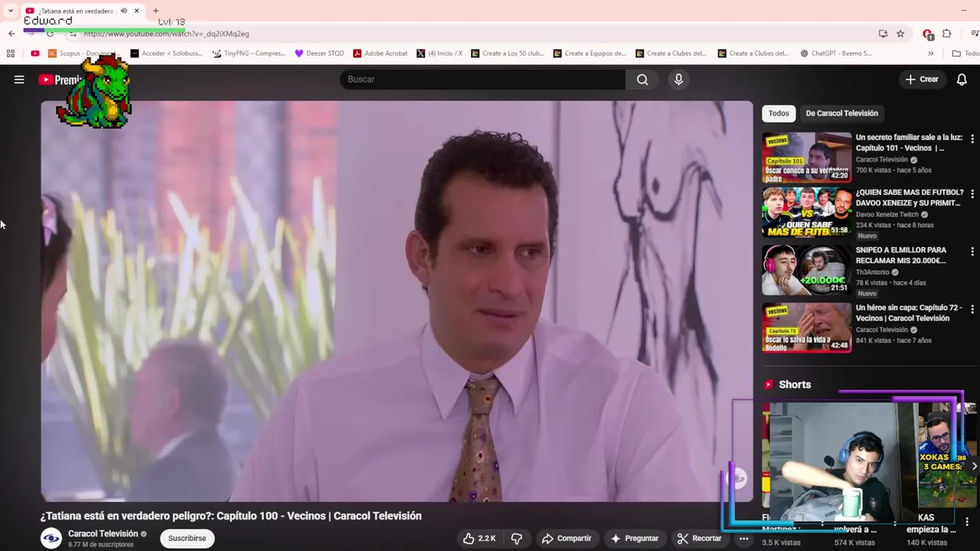The height and width of the screenshot is (551, 980).
Task: Share the video with Compartir
Action: point(567,539)
